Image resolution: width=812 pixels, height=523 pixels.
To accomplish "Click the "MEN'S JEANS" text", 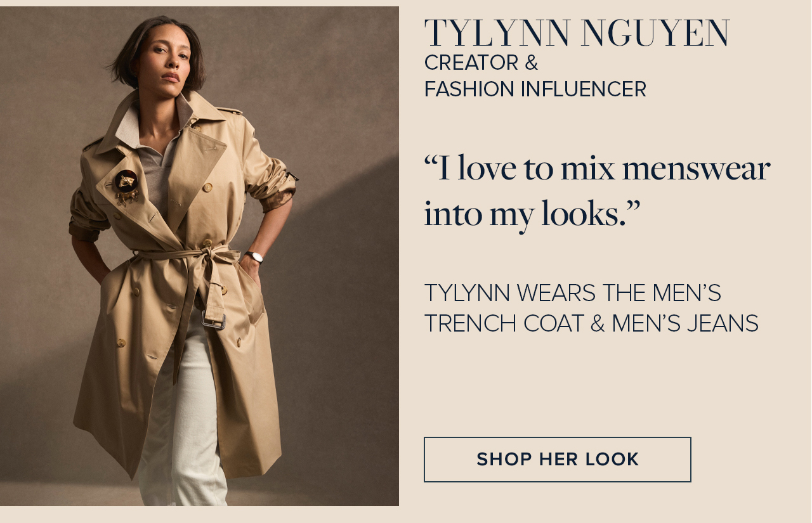I will pyautogui.click(x=685, y=323).
